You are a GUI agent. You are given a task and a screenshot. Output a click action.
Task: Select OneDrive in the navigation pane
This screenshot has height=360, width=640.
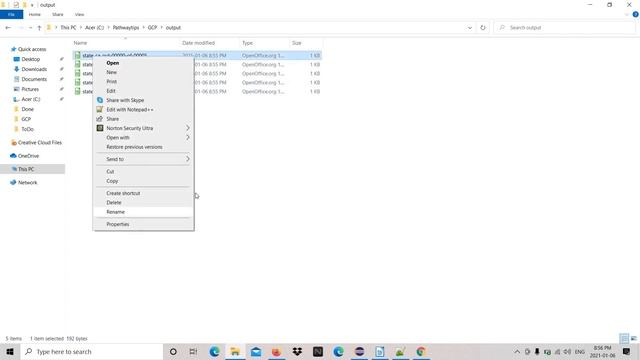coord(28,156)
